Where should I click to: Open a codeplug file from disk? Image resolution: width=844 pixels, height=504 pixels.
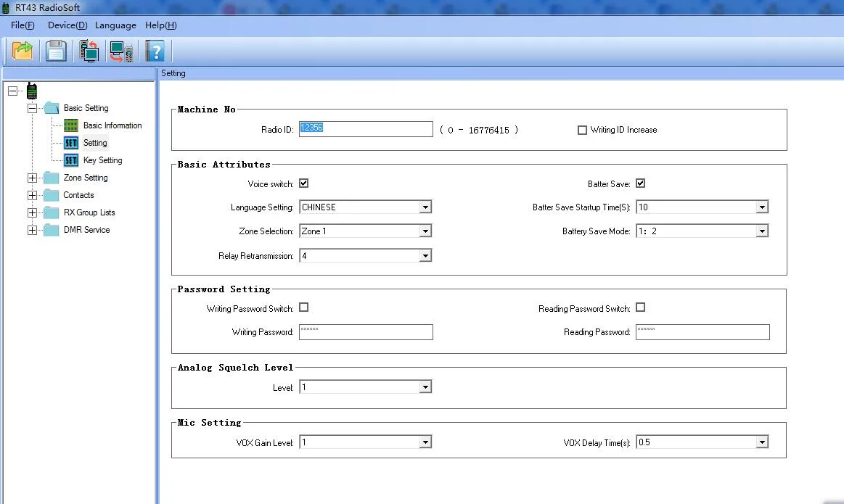click(x=21, y=51)
